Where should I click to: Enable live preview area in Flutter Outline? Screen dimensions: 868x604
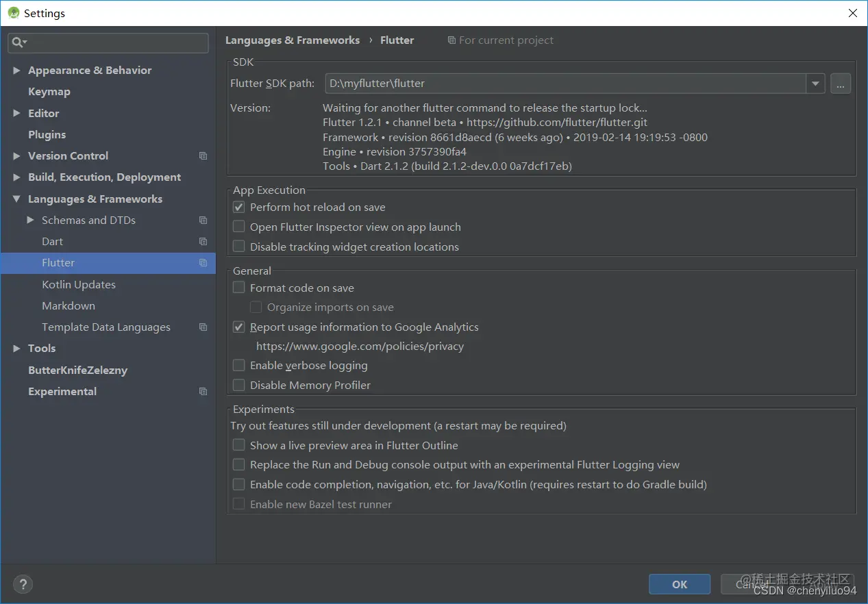tap(238, 445)
